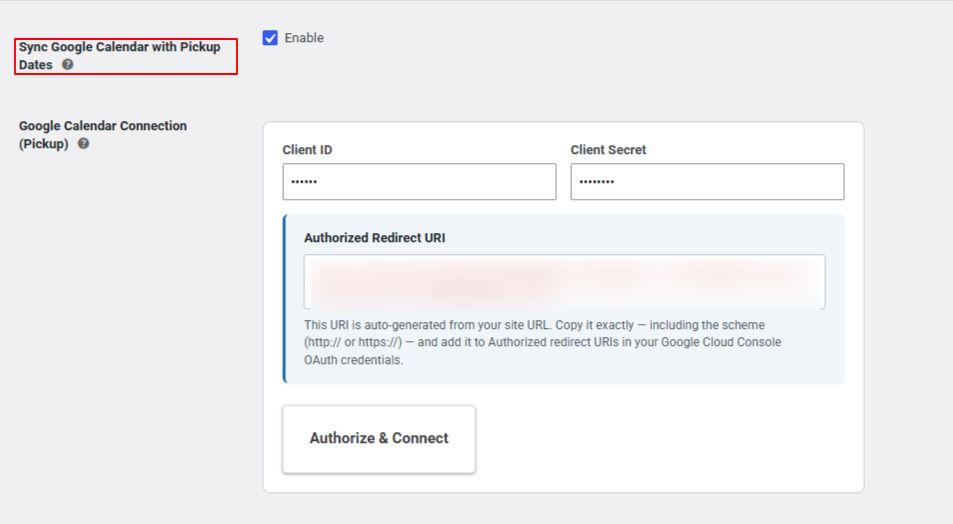Viewport: 953px width, 524px height.
Task: Focus the Client Secret input field
Action: pos(707,181)
